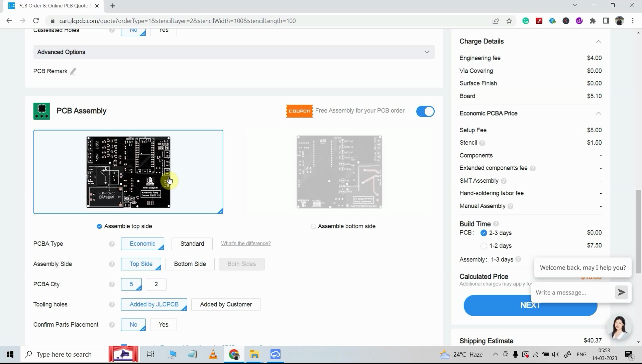642x364 pixels.
Task: Toggle the PCB Assembly switch off
Action: pos(425,112)
